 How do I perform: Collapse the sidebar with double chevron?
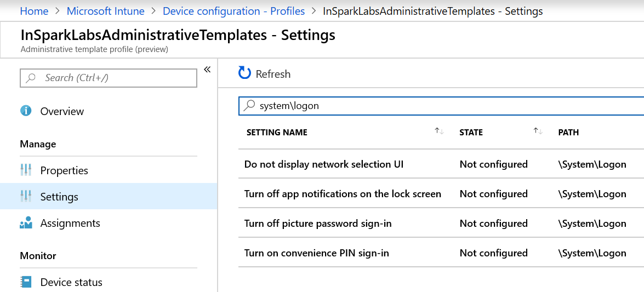pos(207,70)
